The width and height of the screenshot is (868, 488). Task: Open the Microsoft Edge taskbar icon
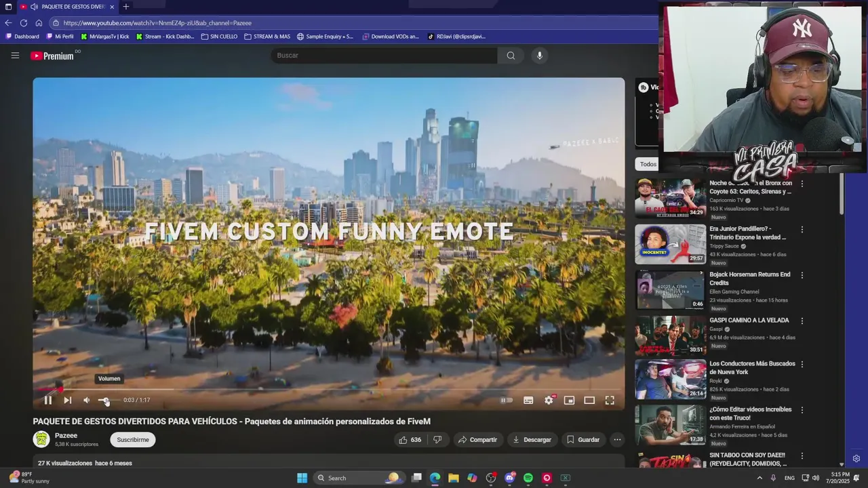(435, 478)
